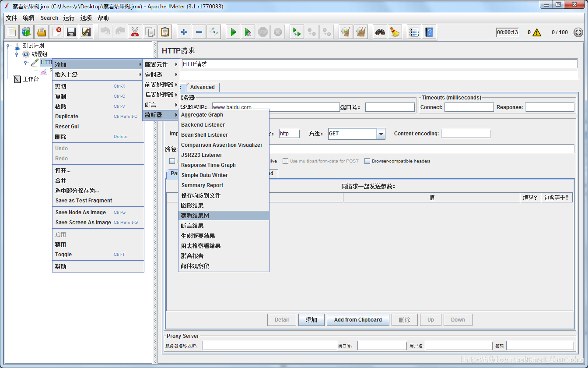Click the elapsed time 00:00:13 display

(507, 32)
